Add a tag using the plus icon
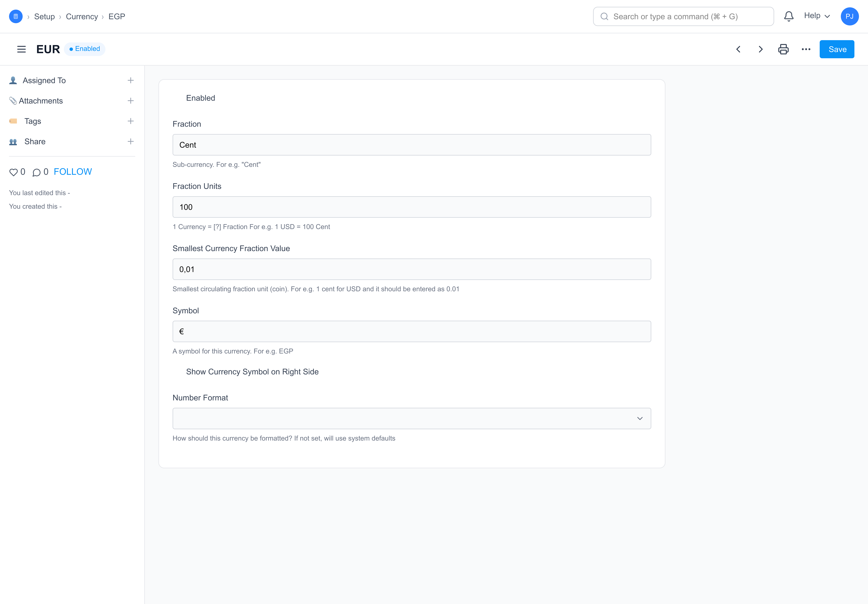 point(130,121)
